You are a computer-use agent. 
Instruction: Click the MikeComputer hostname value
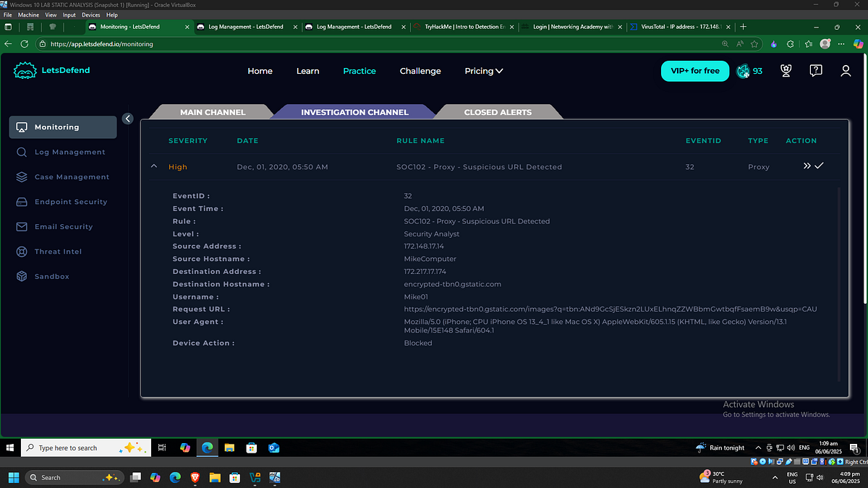point(430,259)
